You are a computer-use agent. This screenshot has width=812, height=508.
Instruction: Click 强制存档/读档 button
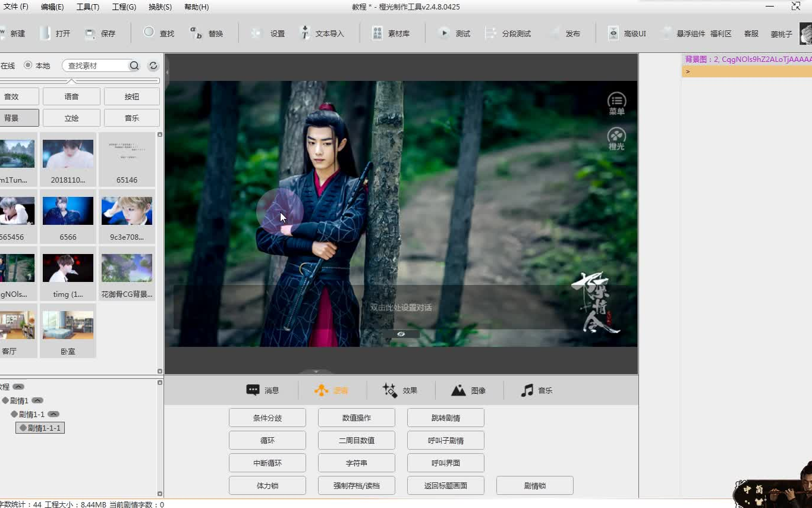[357, 485]
